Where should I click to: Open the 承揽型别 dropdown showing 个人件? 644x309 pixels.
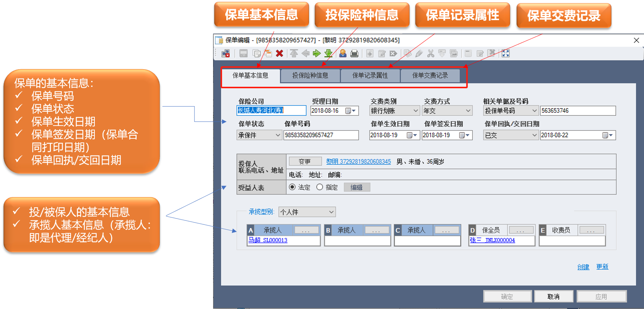click(x=331, y=212)
